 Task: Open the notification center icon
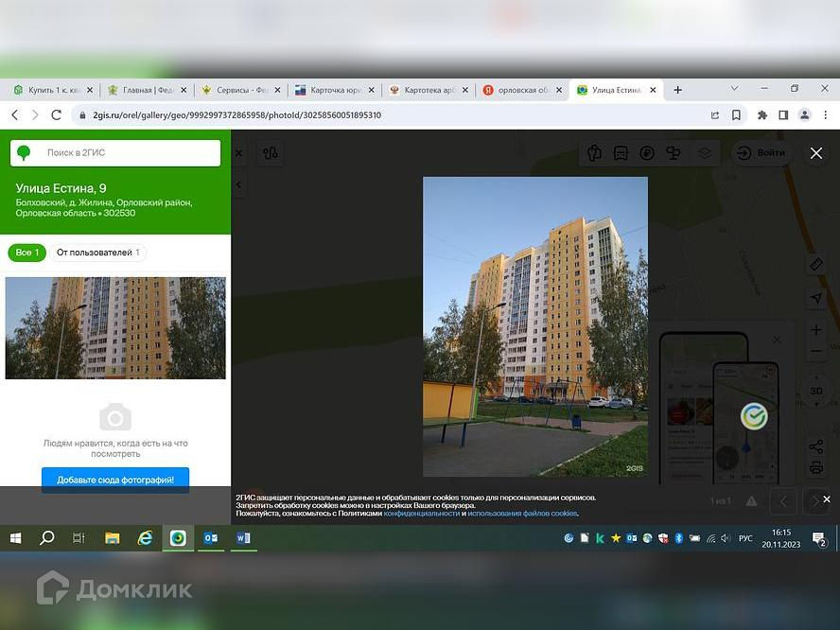(819, 538)
